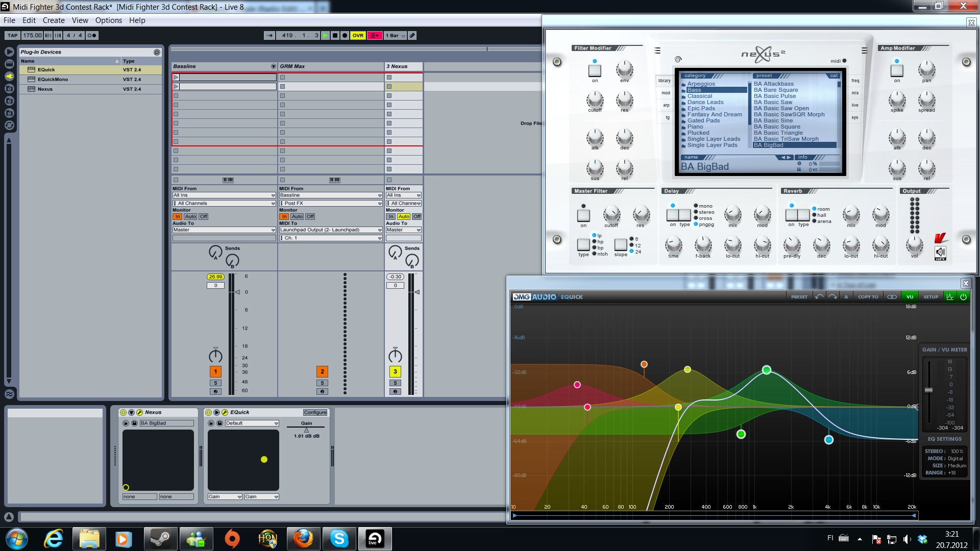This screenshot has height=551, width=980.
Task: Open File Browser 1 in the sidebar
Action: [x=9, y=89]
